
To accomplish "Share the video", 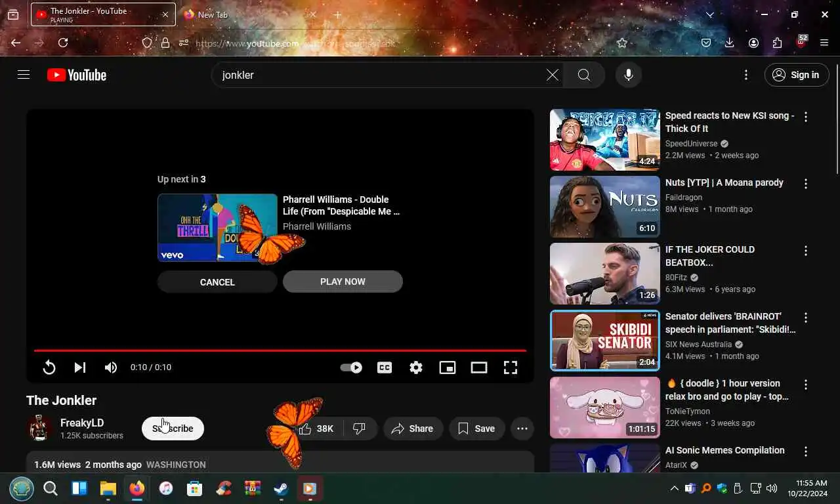I will 413,429.
